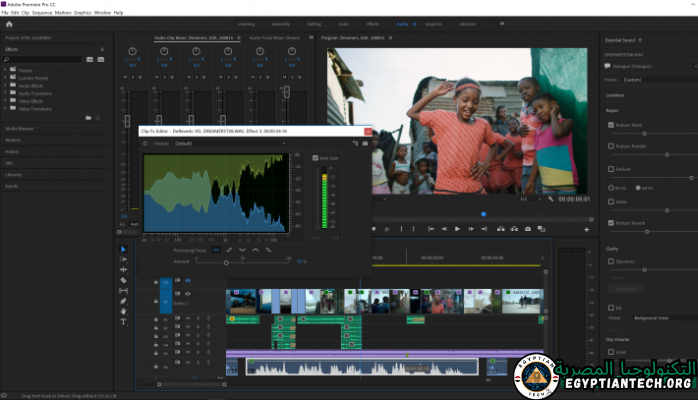This screenshot has height=400, width=698.
Task: Select the Pen tool
Action: 124,300
